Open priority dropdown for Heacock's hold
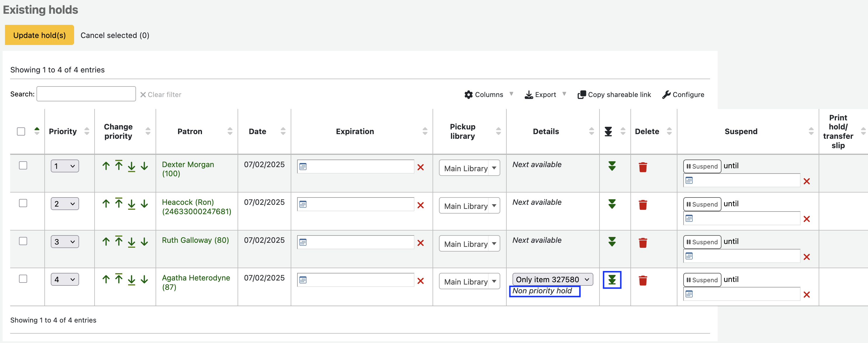Image resolution: width=868 pixels, height=343 pixels. point(65,204)
